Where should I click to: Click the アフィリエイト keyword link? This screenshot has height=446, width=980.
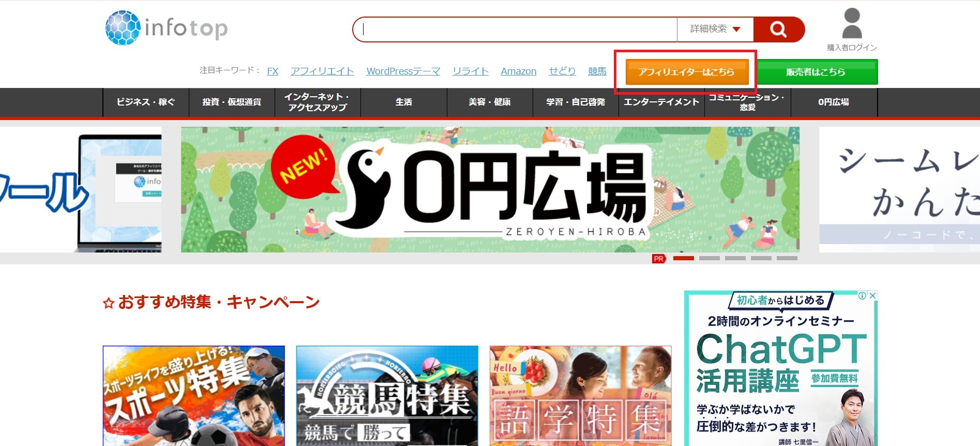click(322, 71)
